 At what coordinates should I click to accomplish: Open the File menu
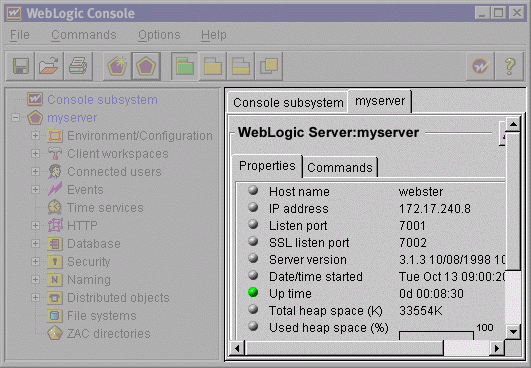point(20,35)
